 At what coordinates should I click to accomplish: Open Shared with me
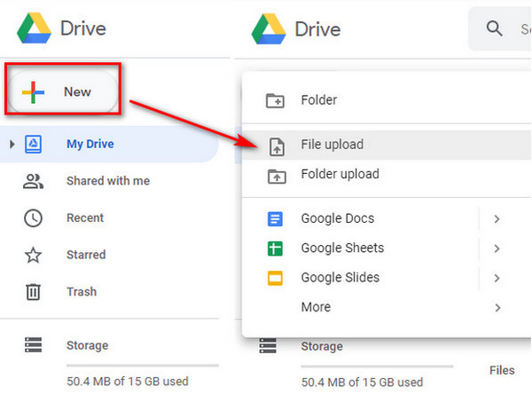pos(108,181)
